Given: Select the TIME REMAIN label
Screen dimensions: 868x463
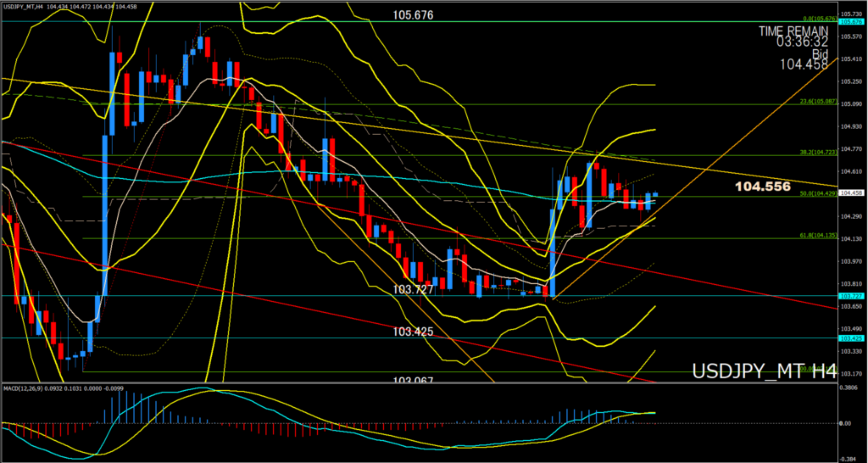Looking at the screenshot, I should tap(793, 31).
